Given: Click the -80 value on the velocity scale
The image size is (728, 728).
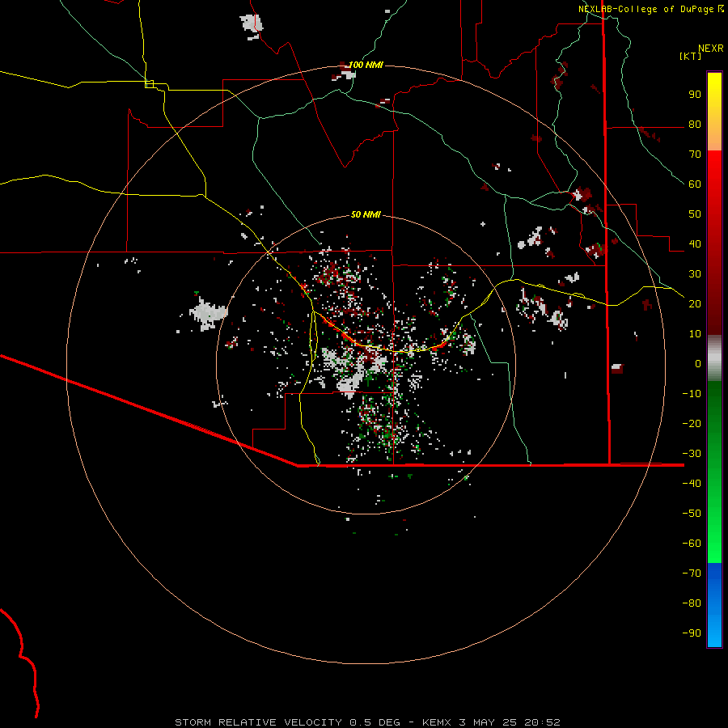Looking at the screenshot, I should tap(692, 603).
